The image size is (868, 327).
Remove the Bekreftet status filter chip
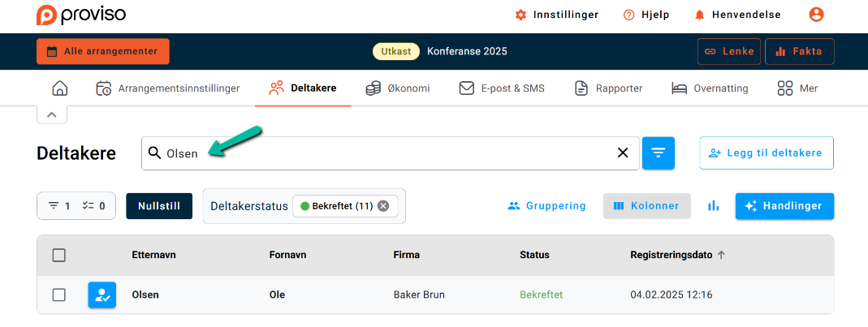pos(383,206)
